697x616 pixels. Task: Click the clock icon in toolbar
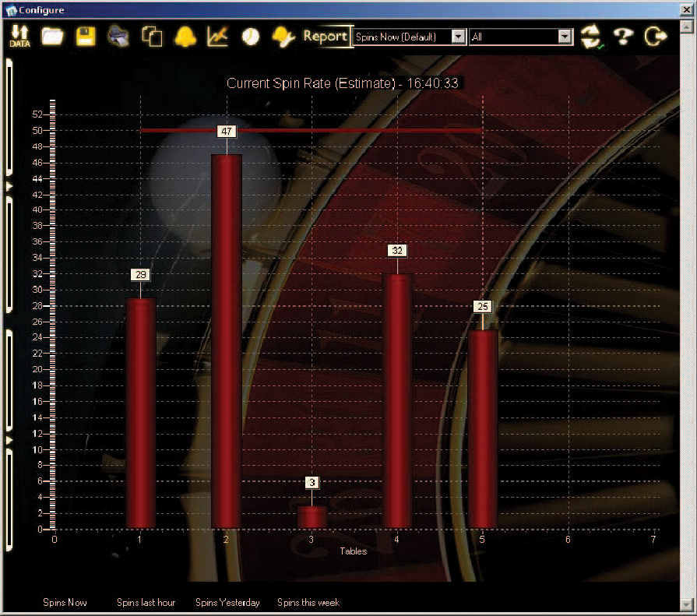[x=250, y=37]
